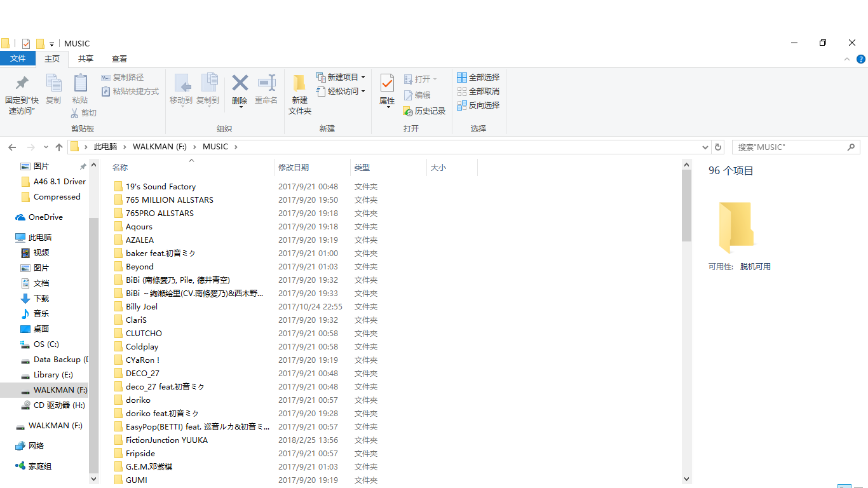Viewport: 868px width, 488px height.
Task: Click the Edit command in ribbon
Action: click(417, 95)
